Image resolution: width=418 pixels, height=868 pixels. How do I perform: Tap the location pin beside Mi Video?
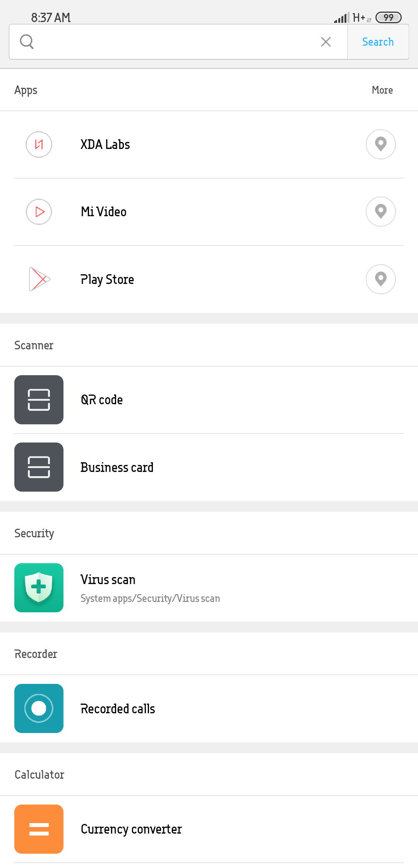tap(381, 212)
